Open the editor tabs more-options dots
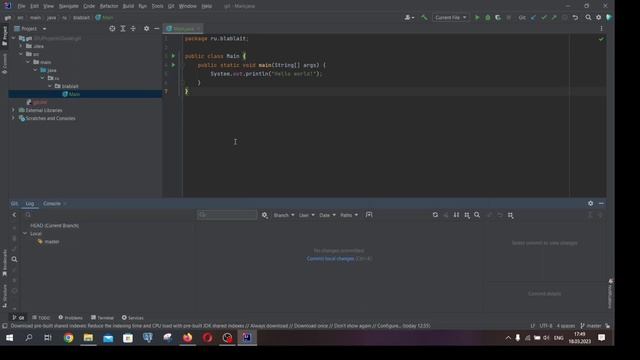 point(601,29)
